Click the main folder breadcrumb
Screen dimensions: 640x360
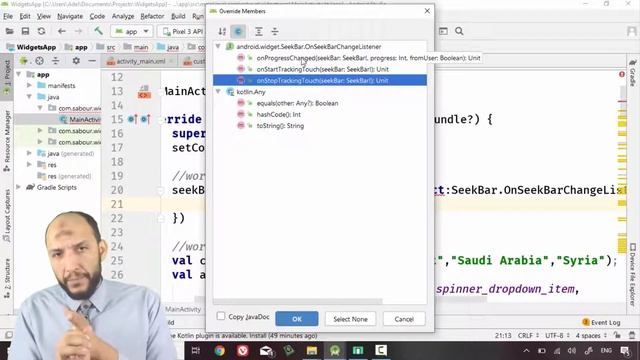coord(141,47)
